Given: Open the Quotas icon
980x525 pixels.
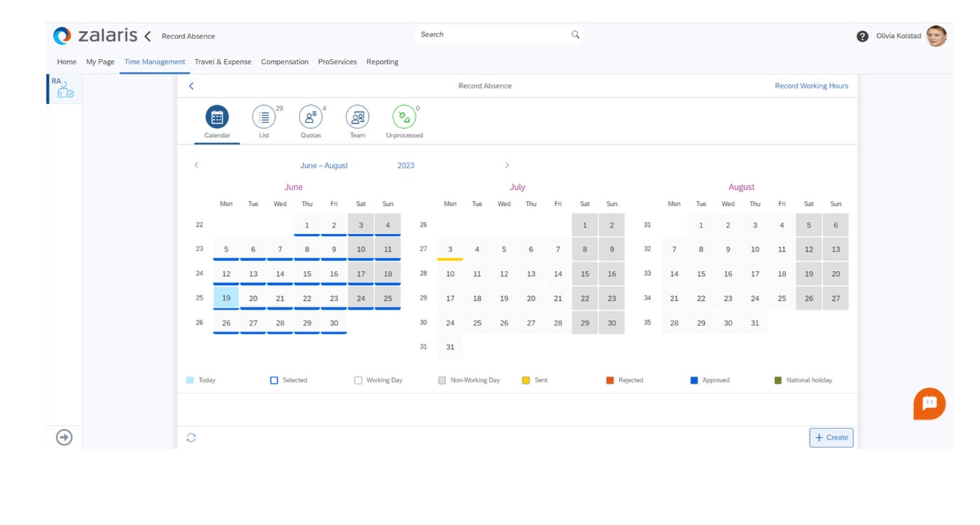Looking at the screenshot, I should pos(310,117).
